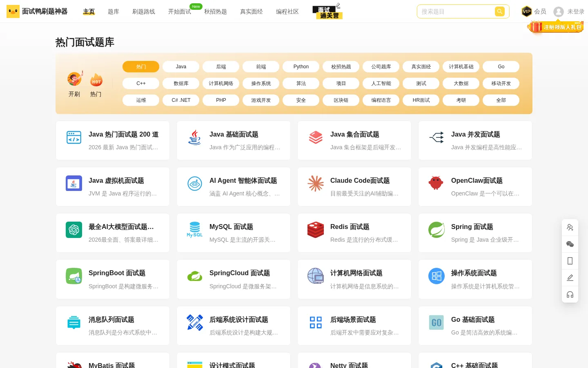Click the Java 基础面试题 coffee cup icon

tap(195, 137)
